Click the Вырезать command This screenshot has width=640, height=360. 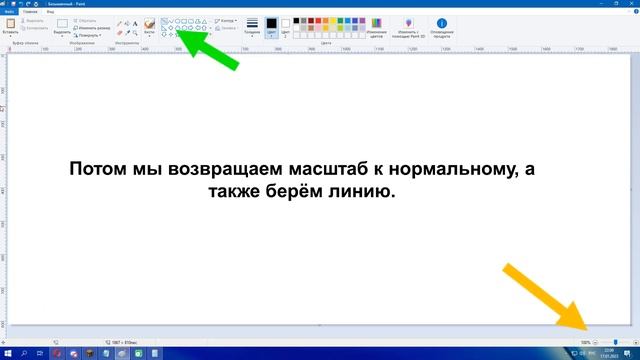click(x=33, y=20)
